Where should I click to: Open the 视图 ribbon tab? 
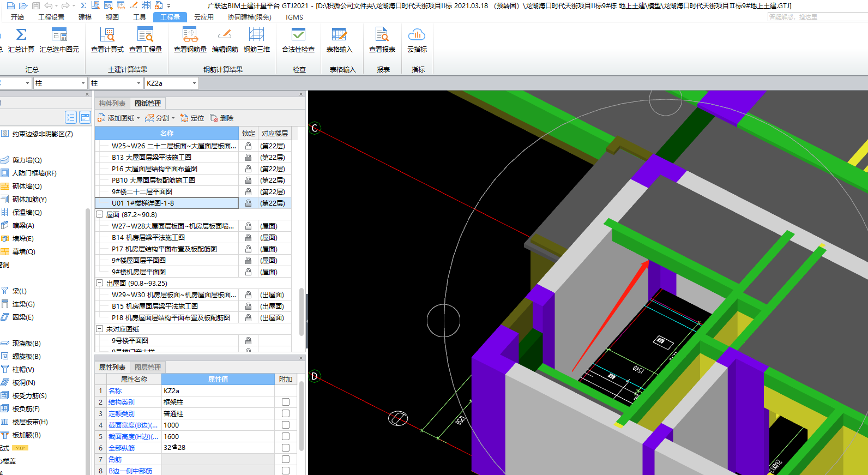tap(112, 17)
